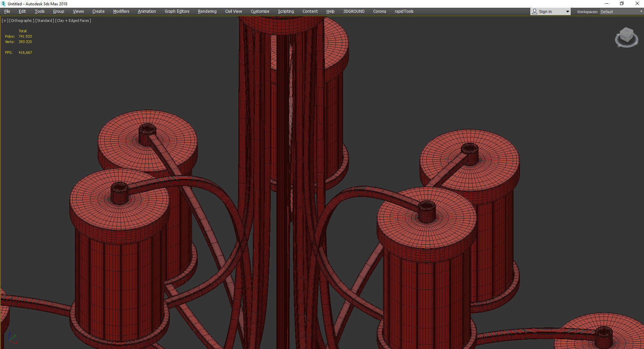Click the FPS value 416,667
This screenshot has height=349, width=644.
[25, 53]
